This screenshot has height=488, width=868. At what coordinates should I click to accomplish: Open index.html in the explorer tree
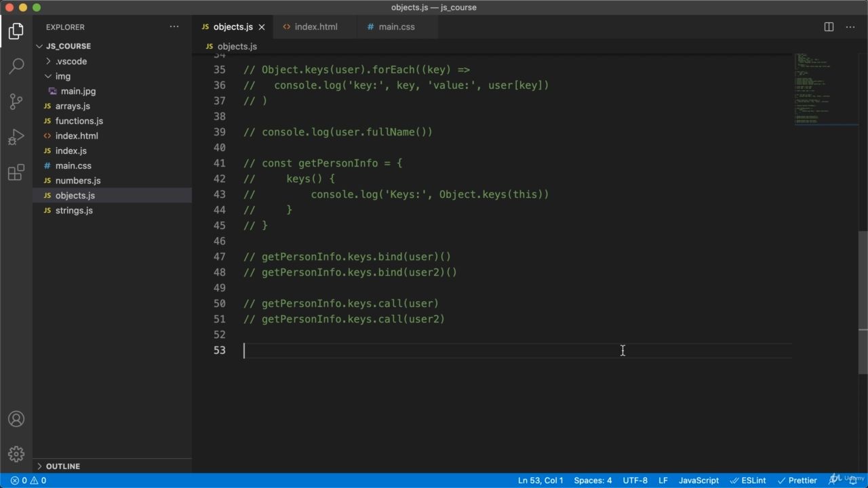[77, 136]
